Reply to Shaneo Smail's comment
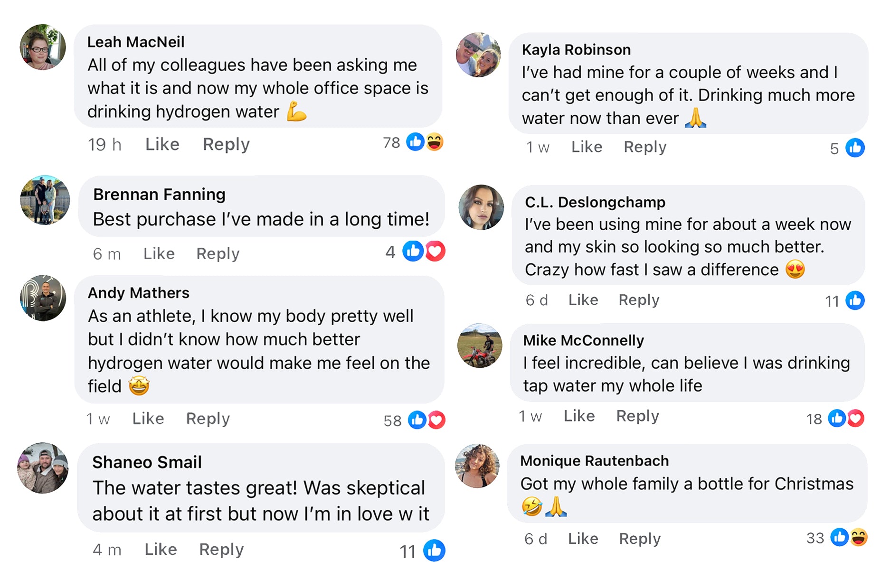 pyautogui.click(x=221, y=550)
